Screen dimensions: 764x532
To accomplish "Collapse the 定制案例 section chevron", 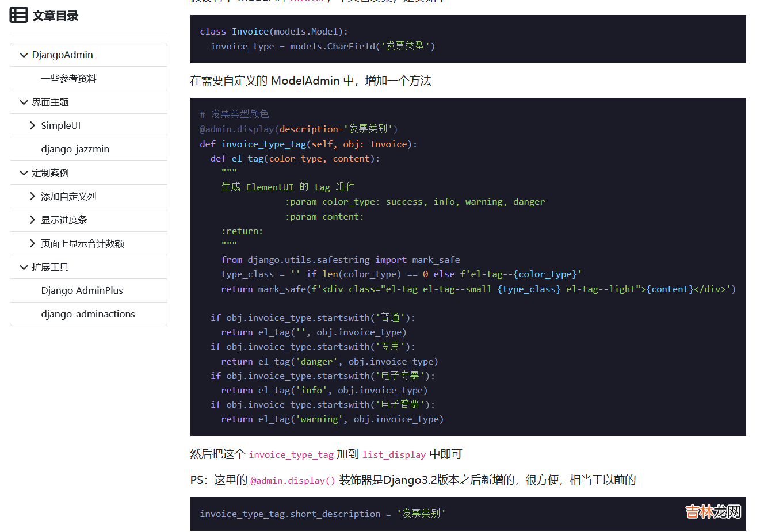I will pos(24,173).
